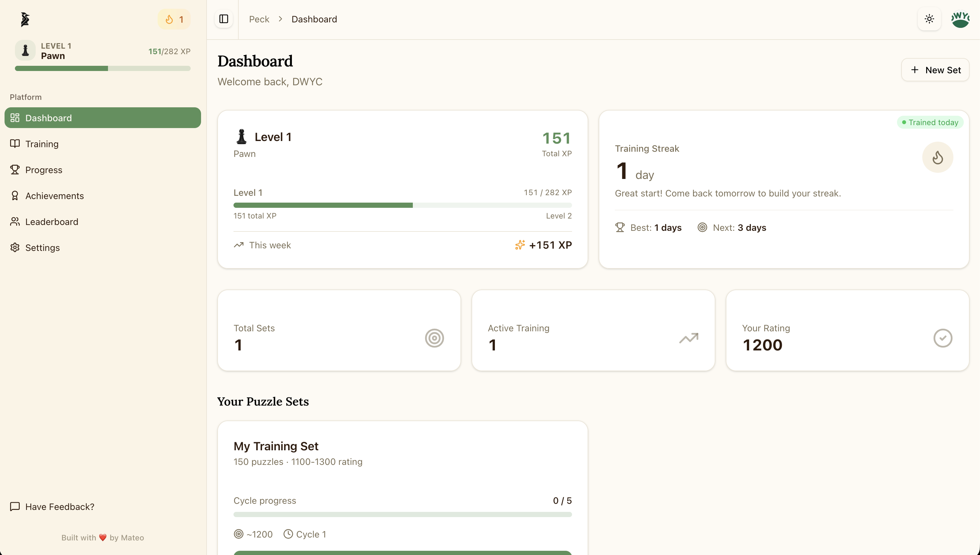
Task: Open the DWYC user avatar menu
Action: click(x=960, y=19)
